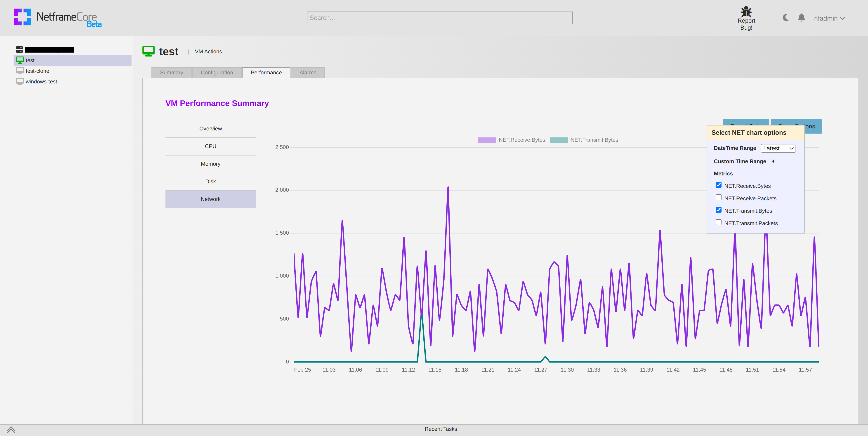Click the Select NET chart options title
The height and width of the screenshot is (436, 868).
tap(749, 133)
